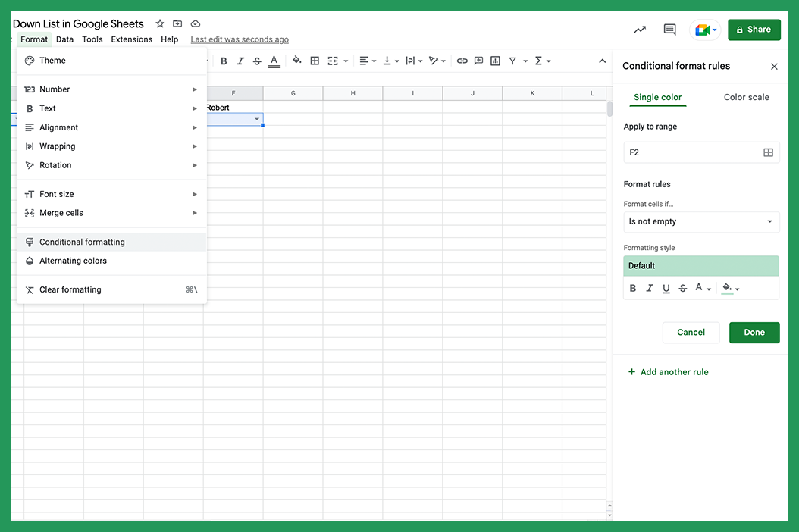799x532 pixels.
Task: Open the functions (sigma) tool
Action: click(538, 61)
